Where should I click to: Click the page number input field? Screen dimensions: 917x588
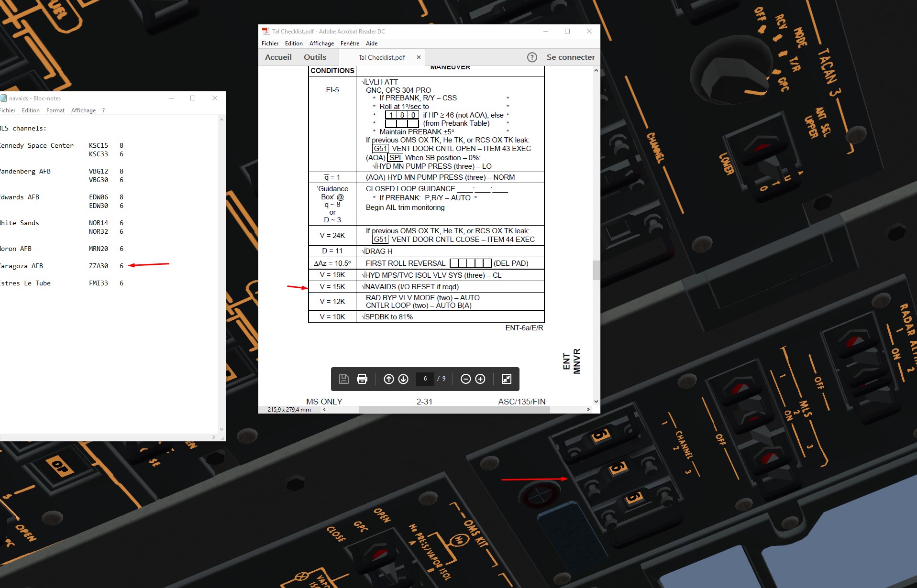pos(425,379)
